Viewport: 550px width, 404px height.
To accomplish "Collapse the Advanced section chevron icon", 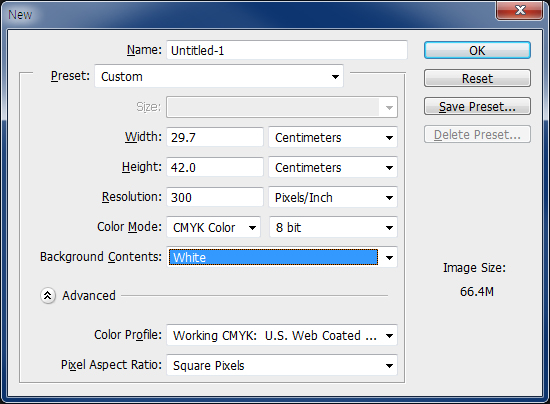I will click(x=48, y=296).
